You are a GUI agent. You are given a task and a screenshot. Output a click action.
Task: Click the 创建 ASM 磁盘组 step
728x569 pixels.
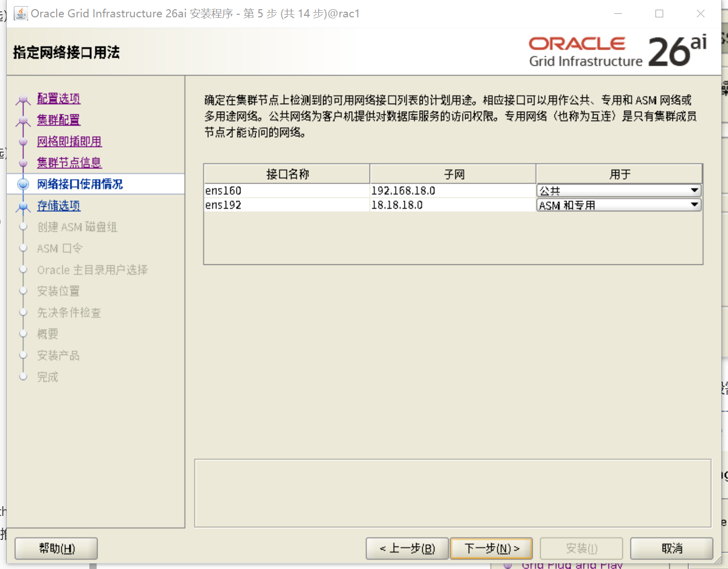[x=77, y=227]
